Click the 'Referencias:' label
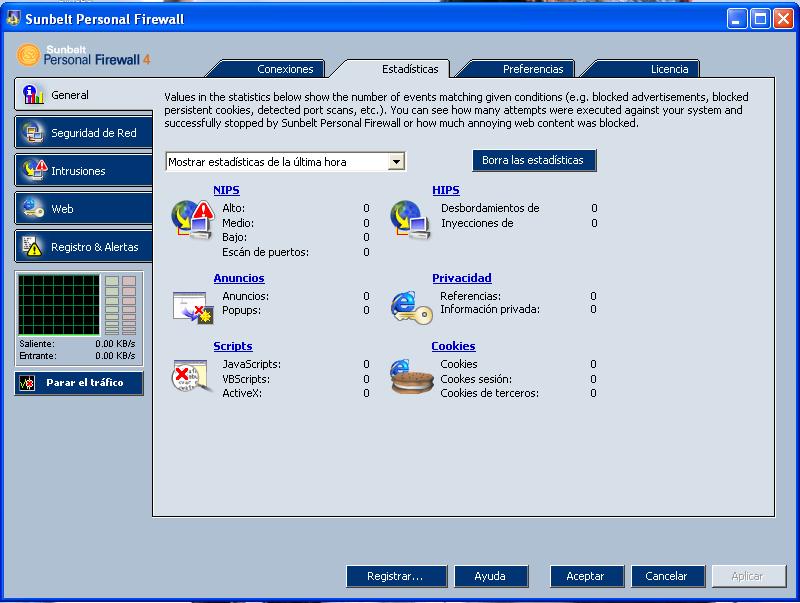 click(x=470, y=296)
